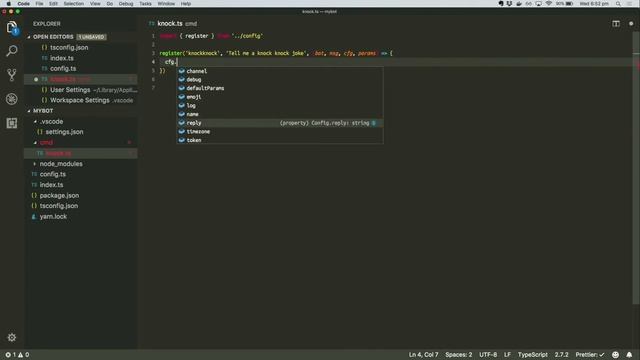
Task: Choose debug from autocomplete list
Action: [x=280, y=80]
